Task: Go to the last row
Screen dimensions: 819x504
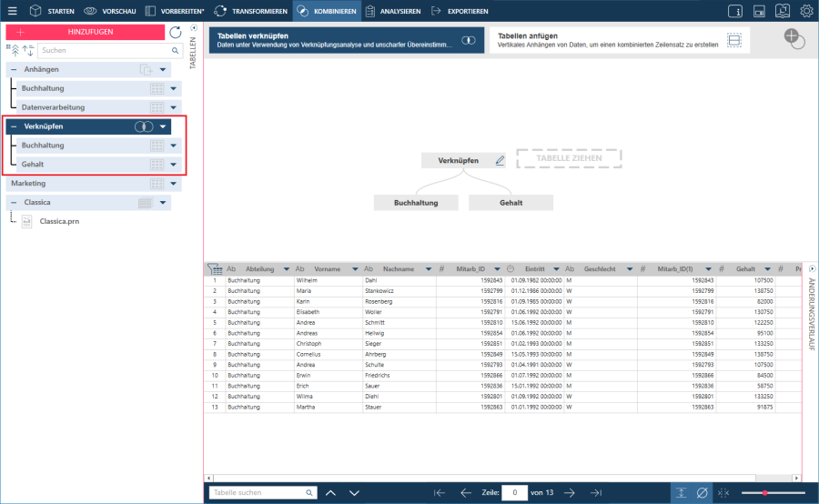Action: coord(596,492)
